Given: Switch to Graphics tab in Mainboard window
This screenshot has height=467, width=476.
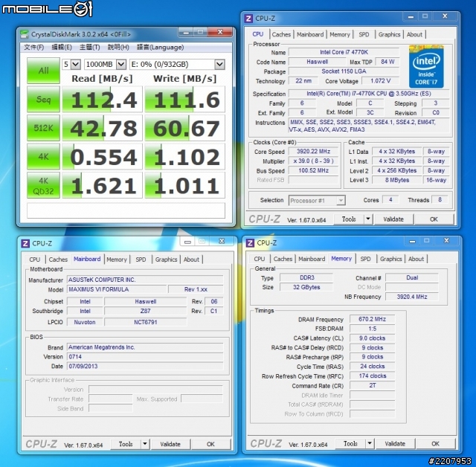Looking at the screenshot, I should click(166, 260).
